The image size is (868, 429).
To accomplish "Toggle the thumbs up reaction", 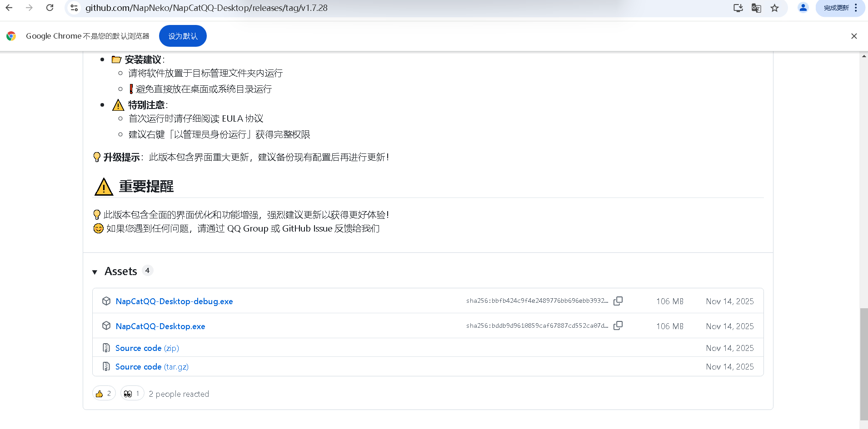I will pos(104,394).
